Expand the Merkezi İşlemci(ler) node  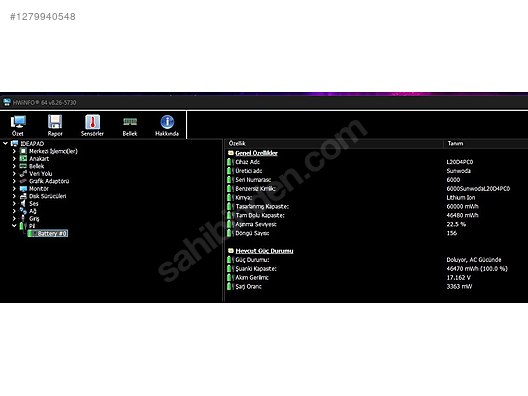click(14, 151)
